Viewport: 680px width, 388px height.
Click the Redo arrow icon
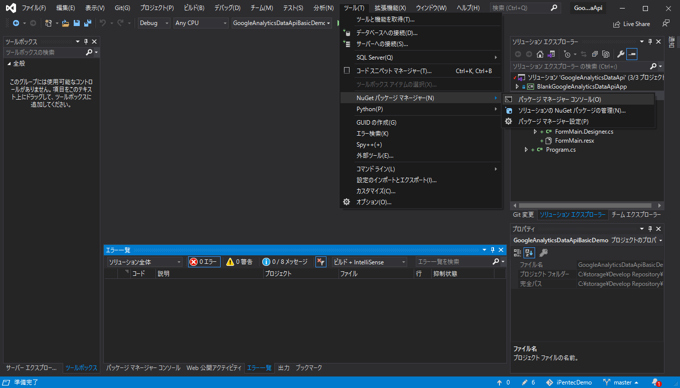120,23
